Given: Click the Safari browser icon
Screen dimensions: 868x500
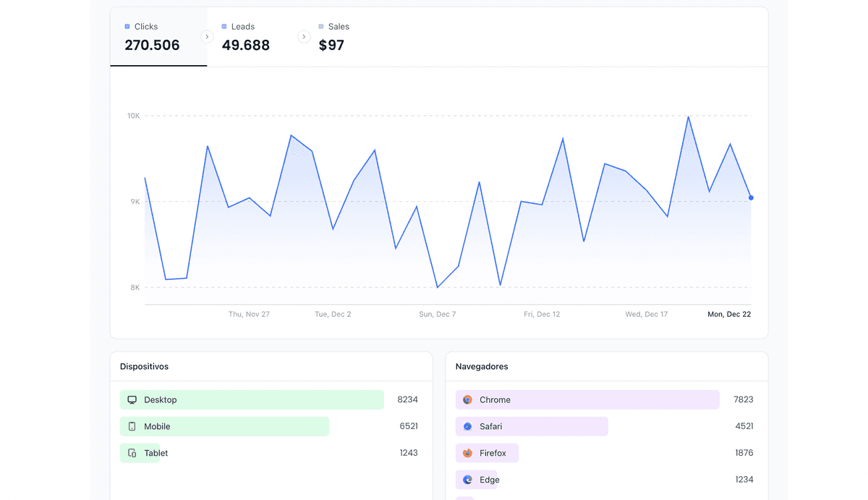Looking at the screenshot, I should click(467, 426).
